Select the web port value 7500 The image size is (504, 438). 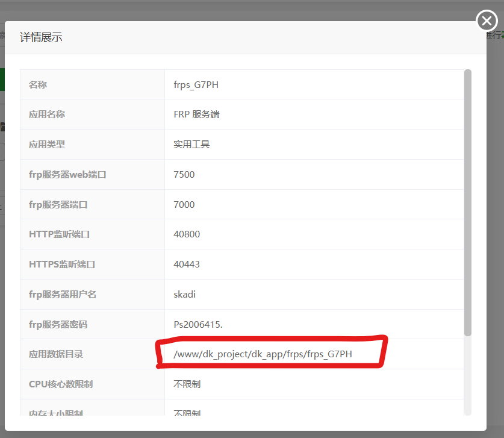[184, 174]
